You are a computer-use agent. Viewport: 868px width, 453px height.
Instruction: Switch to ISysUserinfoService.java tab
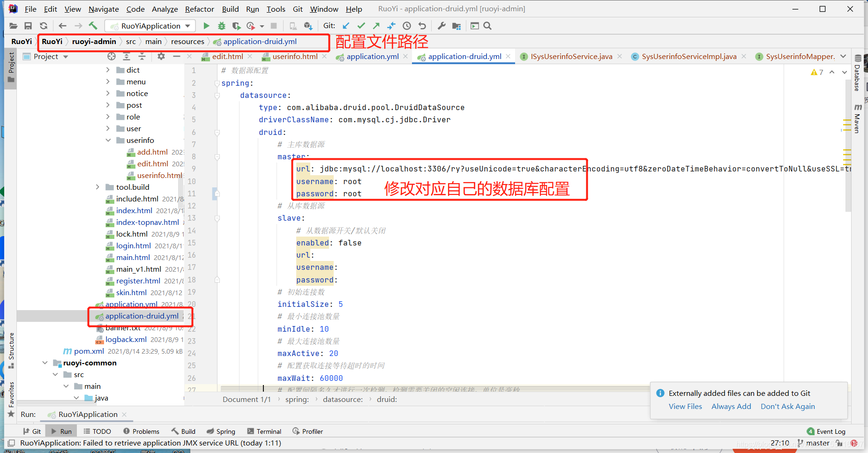[571, 56]
